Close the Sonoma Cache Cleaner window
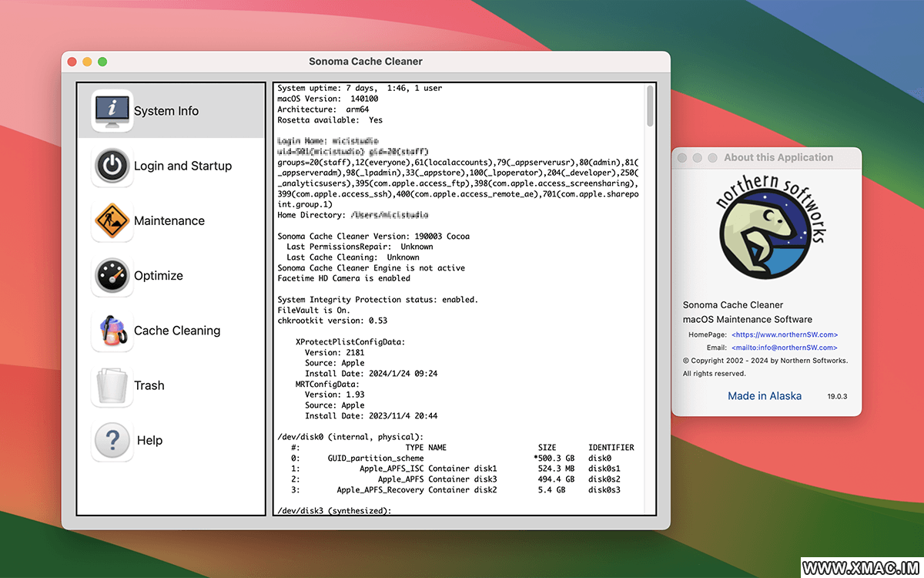924x578 pixels. [x=72, y=62]
